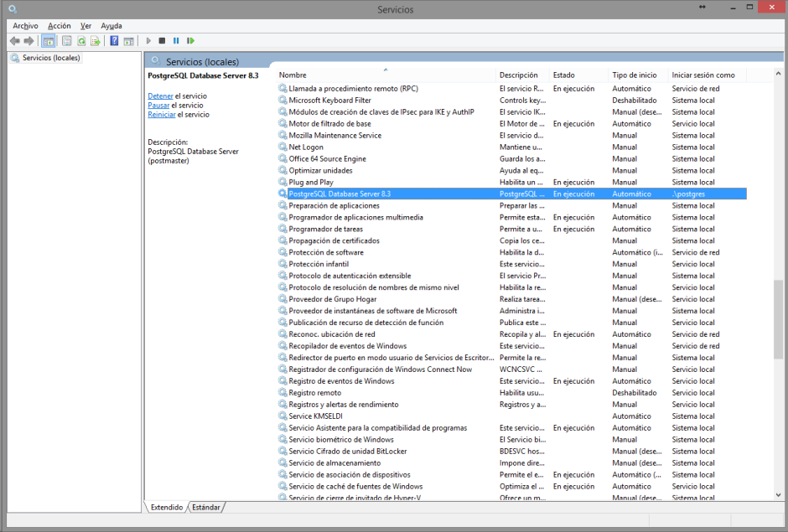This screenshot has width=788, height=532.
Task: Open the Archivo menu
Action: 25,26
